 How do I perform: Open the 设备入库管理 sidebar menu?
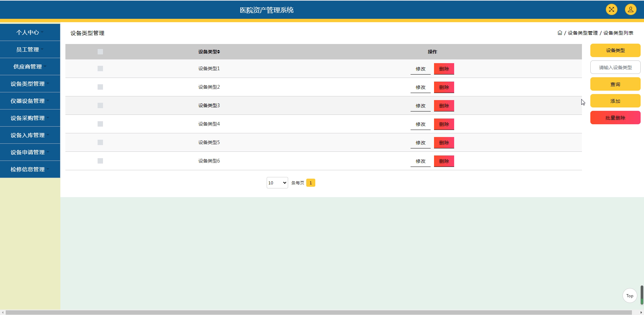[30, 135]
